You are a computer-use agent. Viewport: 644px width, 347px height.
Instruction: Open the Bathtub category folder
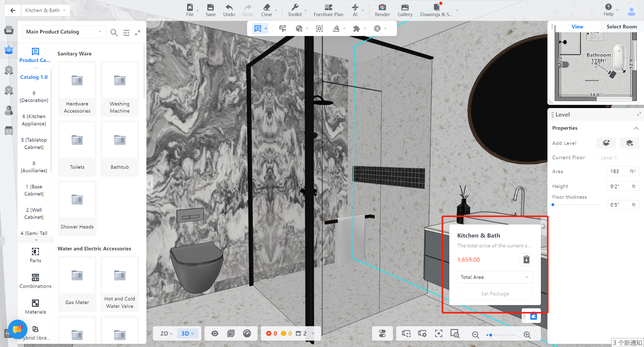(120, 148)
